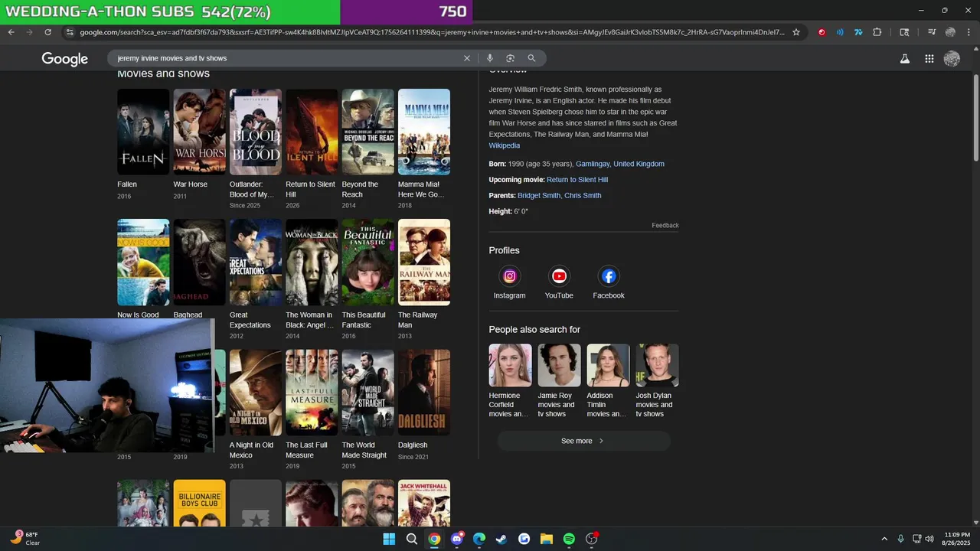980x551 pixels.
Task: Open File Explorer from the taskbar
Action: (x=547, y=539)
